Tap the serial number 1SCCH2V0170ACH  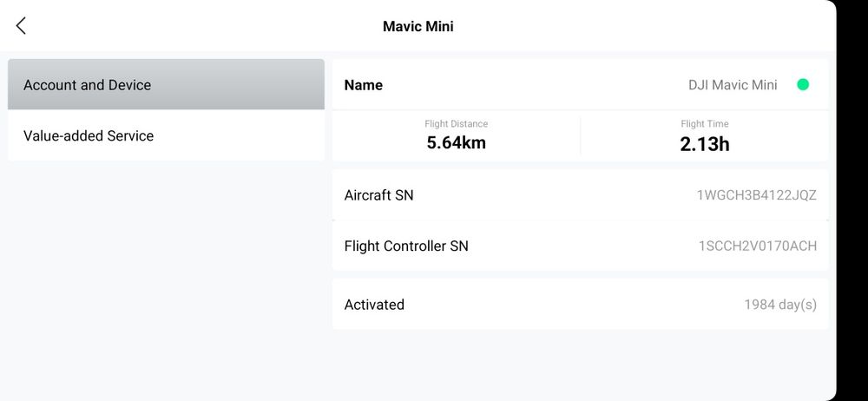click(x=757, y=246)
